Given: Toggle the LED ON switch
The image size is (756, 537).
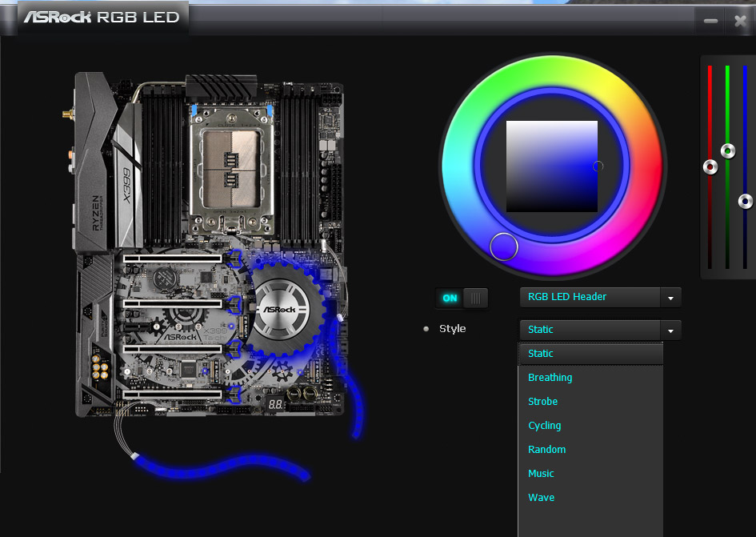Looking at the screenshot, I should (x=462, y=298).
